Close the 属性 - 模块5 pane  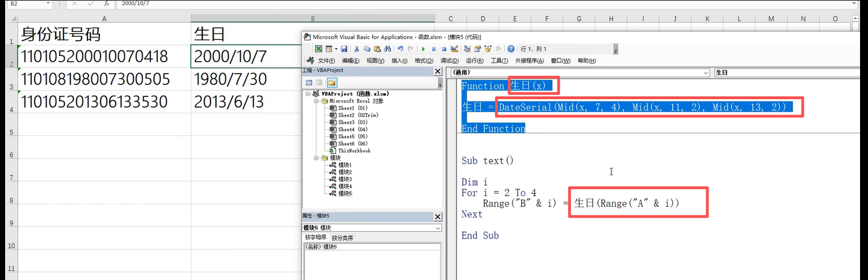pyautogui.click(x=438, y=217)
